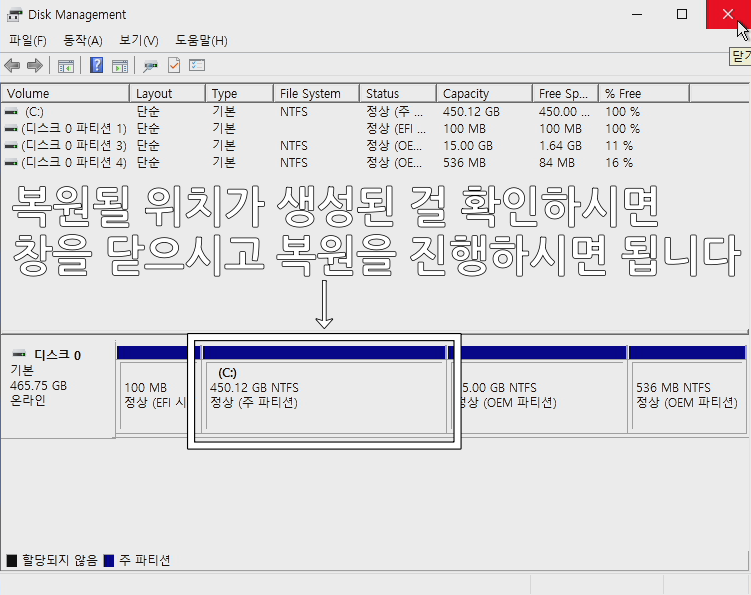The image size is (751, 595).
Task: Open the blue Help question mark icon
Action: 96,65
